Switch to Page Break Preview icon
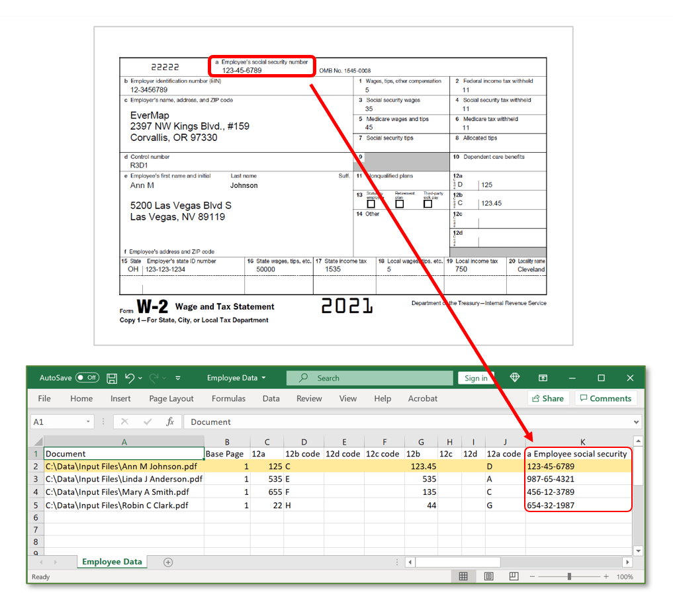Image resolution: width=673 pixels, height=616 pixels. coord(514,576)
